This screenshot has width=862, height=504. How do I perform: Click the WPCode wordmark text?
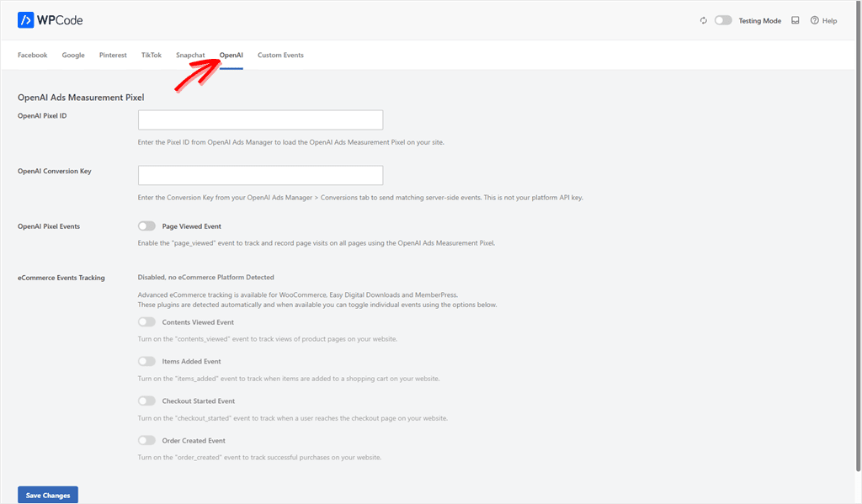coord(60,20)
